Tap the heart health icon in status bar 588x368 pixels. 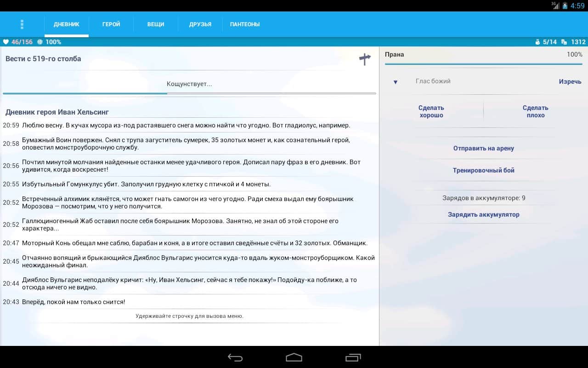6,42
